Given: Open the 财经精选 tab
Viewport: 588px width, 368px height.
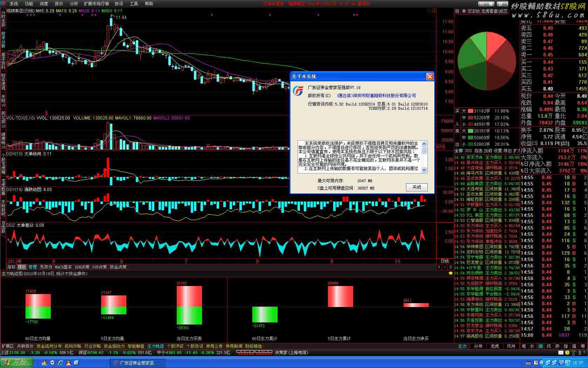Looking at the screenshot, I should 253,346.
